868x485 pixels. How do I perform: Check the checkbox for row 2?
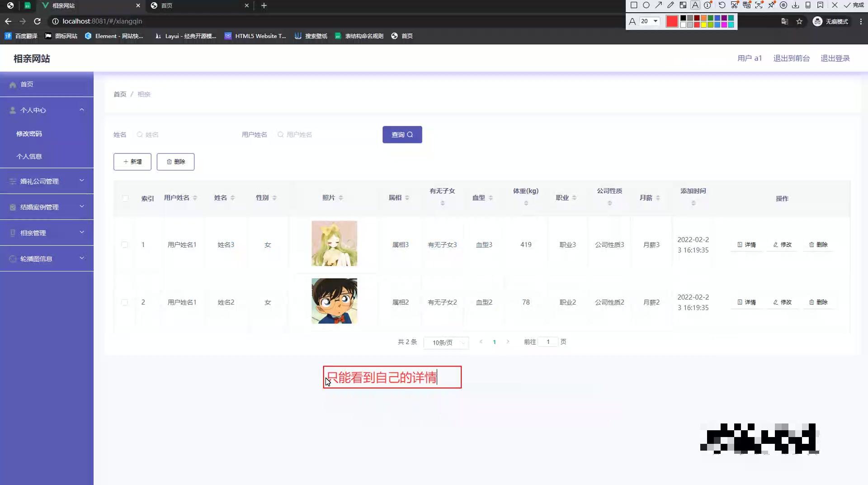125,302
